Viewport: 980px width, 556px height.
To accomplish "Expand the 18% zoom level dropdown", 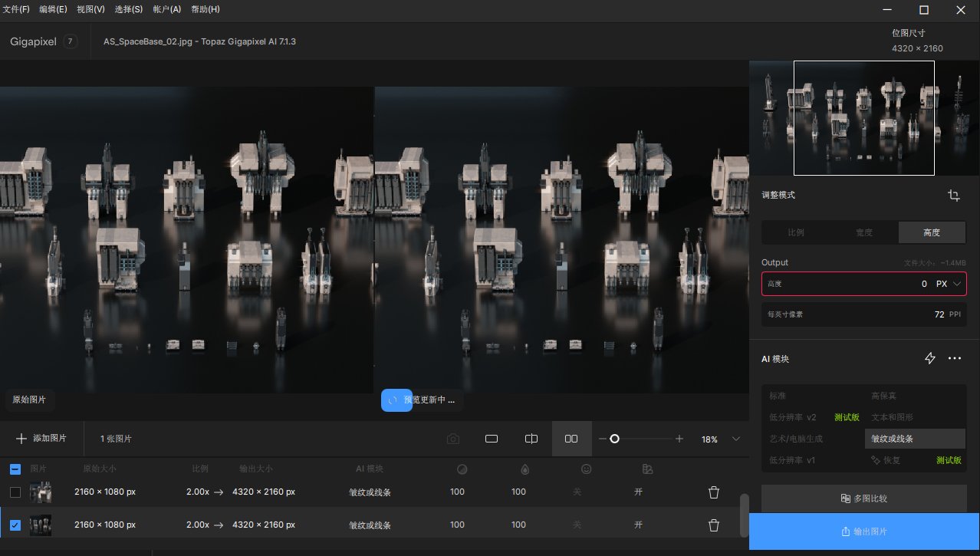I will pos(735,439).
